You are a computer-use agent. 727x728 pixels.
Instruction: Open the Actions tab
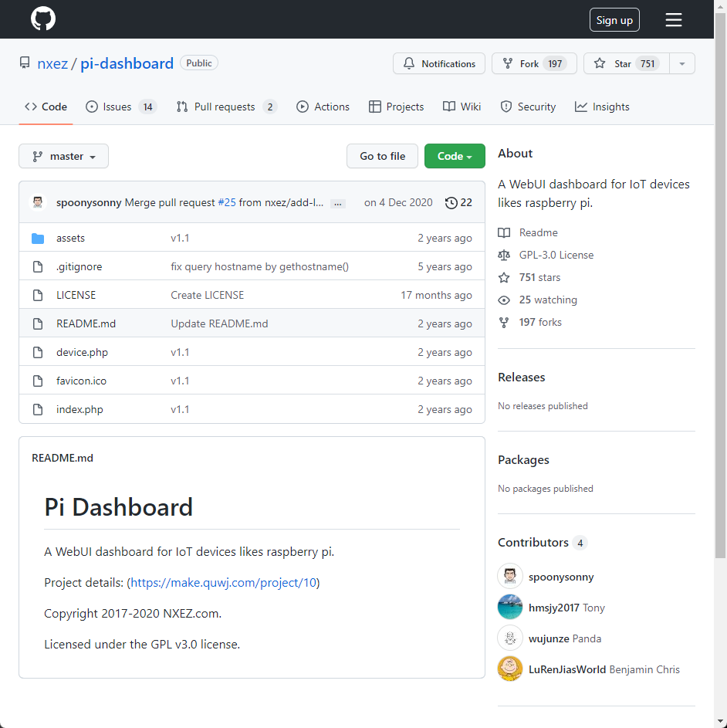(x=323, y=107)
